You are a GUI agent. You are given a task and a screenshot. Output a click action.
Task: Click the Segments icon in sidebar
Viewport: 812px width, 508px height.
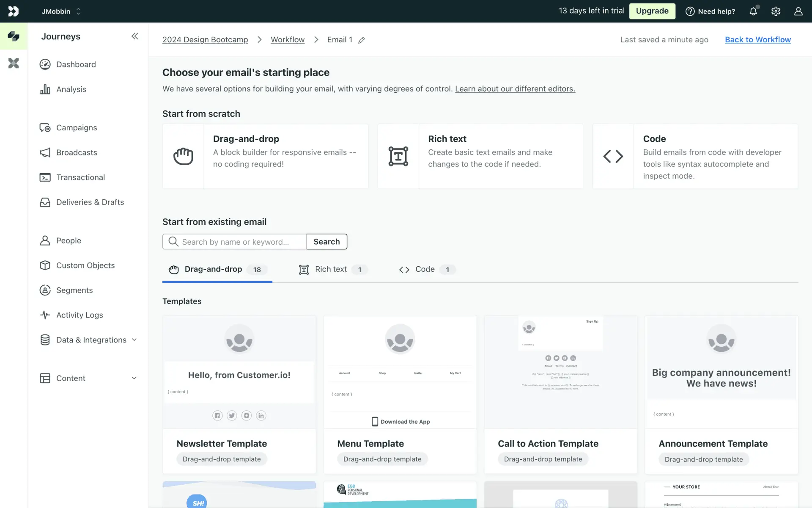pos(45,290)
